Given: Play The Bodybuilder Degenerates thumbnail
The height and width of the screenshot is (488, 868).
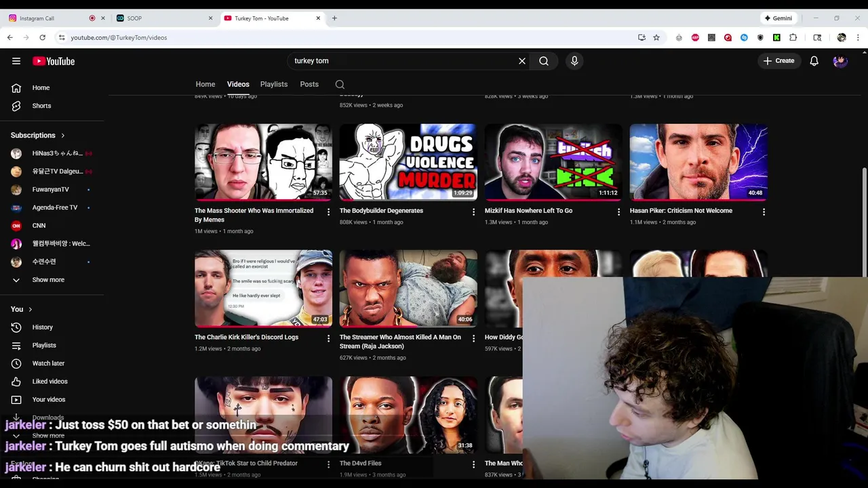Looking at the screenshot, I should [x=408, y=162].
